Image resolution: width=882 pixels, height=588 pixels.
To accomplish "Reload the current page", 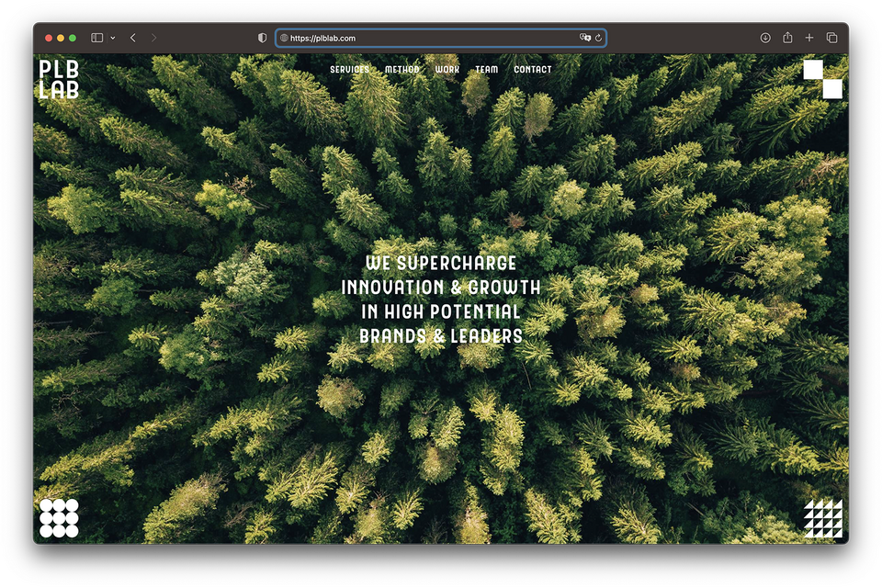I will [598, 38].
